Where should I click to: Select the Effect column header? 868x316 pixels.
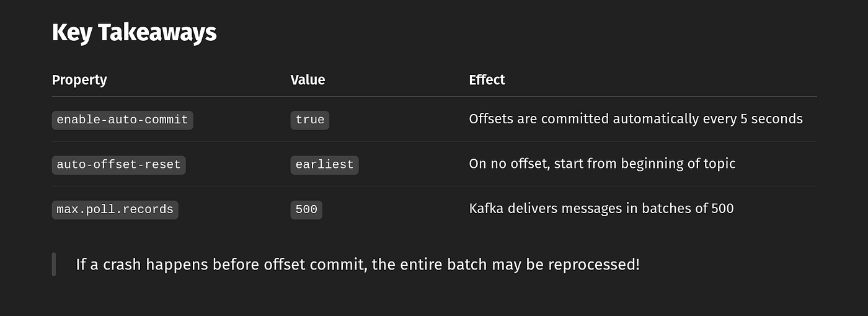[x=487, y=80]
